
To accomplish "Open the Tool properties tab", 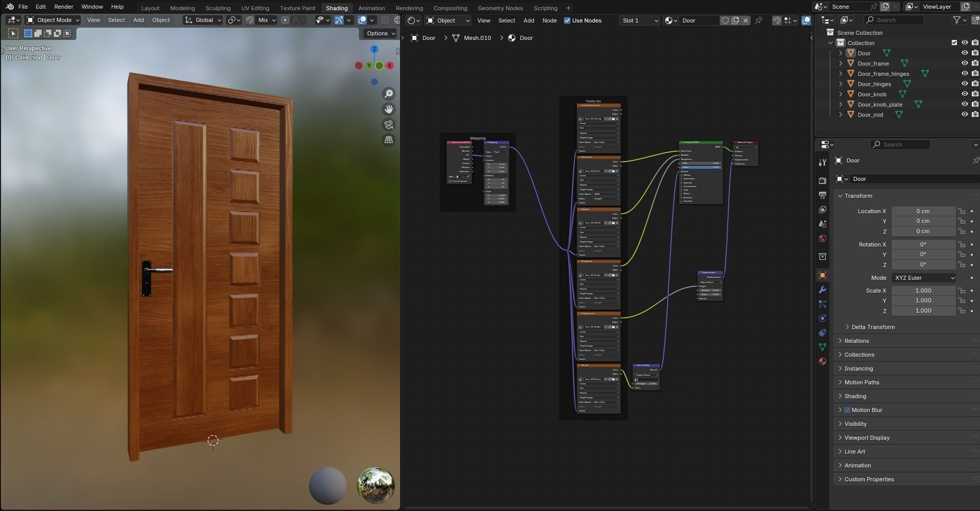I will 823,162.
